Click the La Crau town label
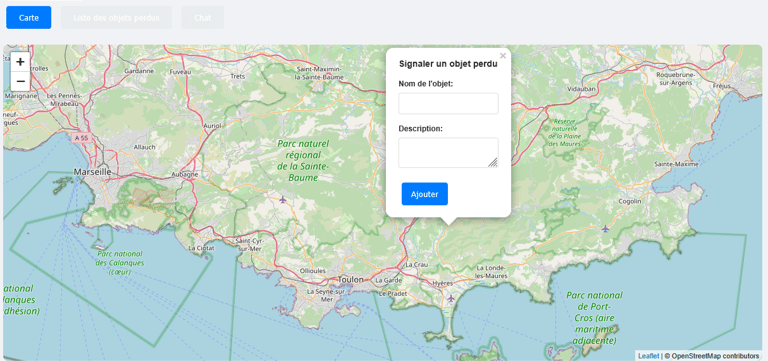 417,265
